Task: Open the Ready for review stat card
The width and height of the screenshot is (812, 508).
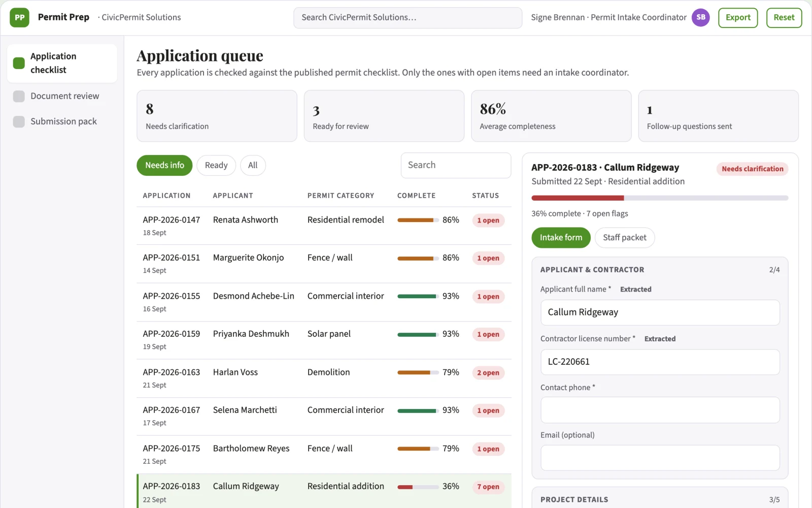Action: pos(384,116)
